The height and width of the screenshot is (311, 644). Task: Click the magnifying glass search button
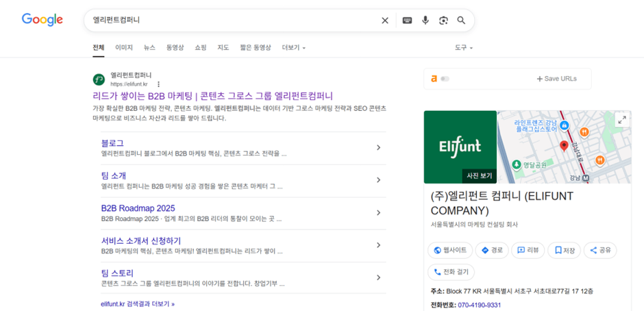462,21
